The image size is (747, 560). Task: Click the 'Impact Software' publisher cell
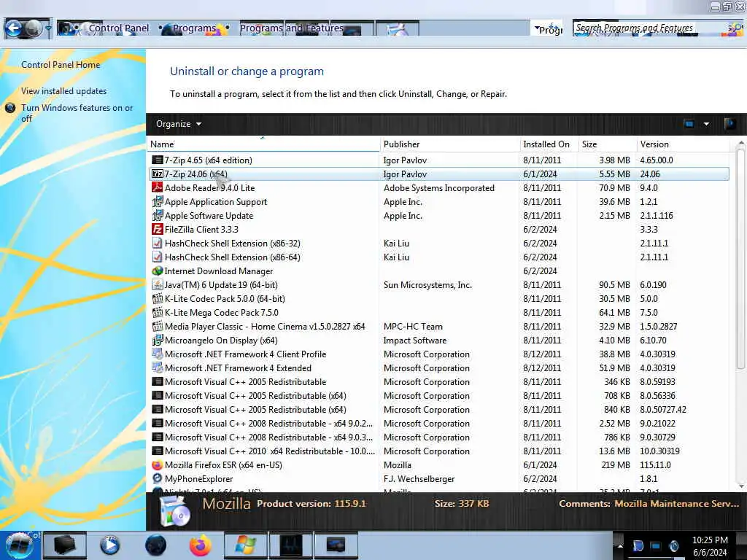point(415,340)
